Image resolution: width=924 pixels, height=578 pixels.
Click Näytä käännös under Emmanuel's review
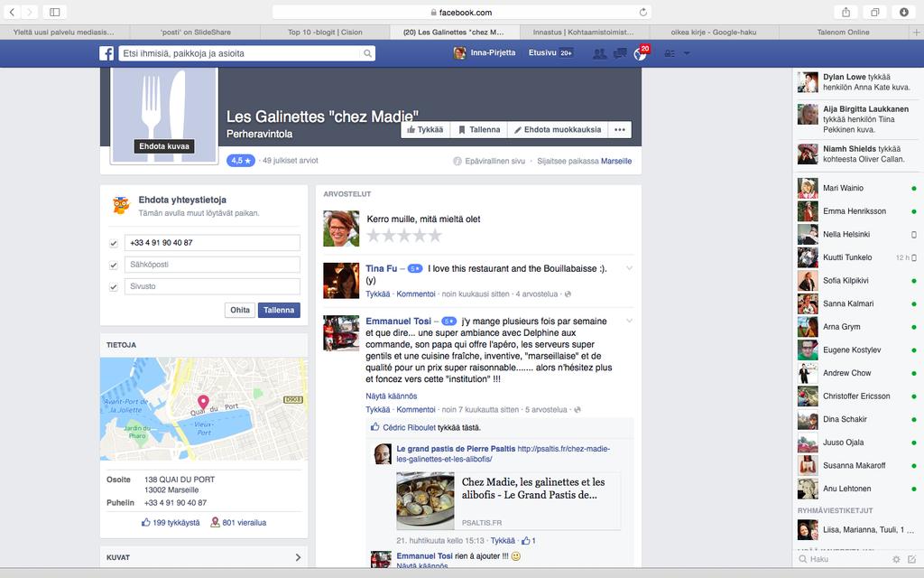pos(392,396)
